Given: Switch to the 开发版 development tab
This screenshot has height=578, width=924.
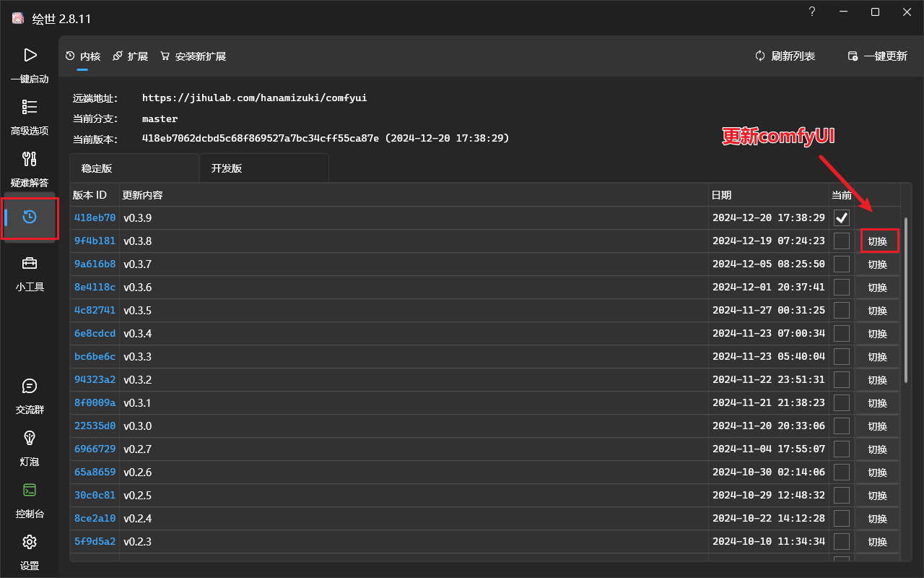Looking at the screenshot, I should click(227, 168).
